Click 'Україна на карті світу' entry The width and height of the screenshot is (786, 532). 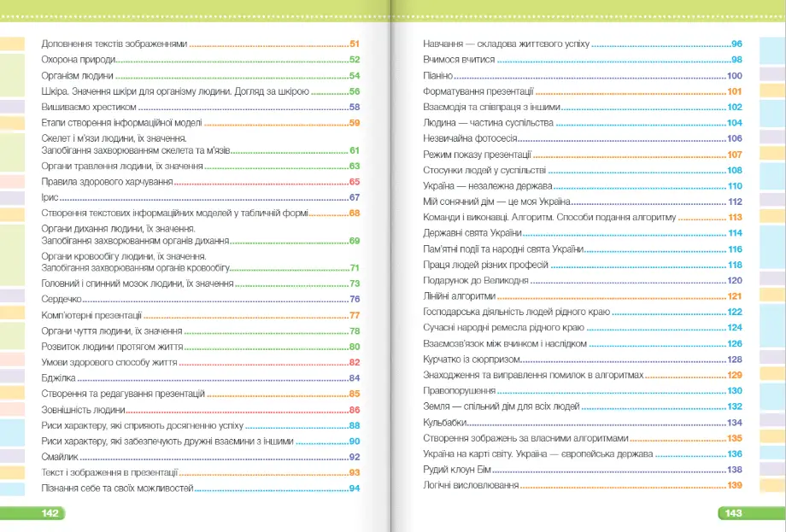[x=538, y=453]
